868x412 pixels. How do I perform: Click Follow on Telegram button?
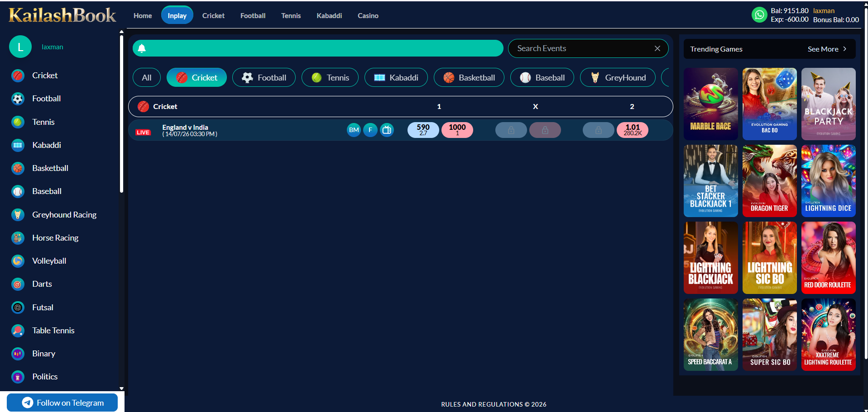(62, 403)
